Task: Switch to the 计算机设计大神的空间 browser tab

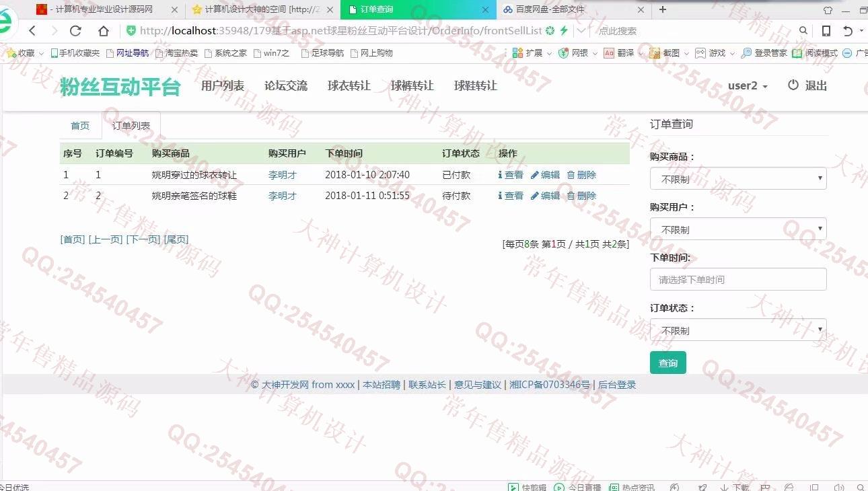Action: tap(262, 9)
